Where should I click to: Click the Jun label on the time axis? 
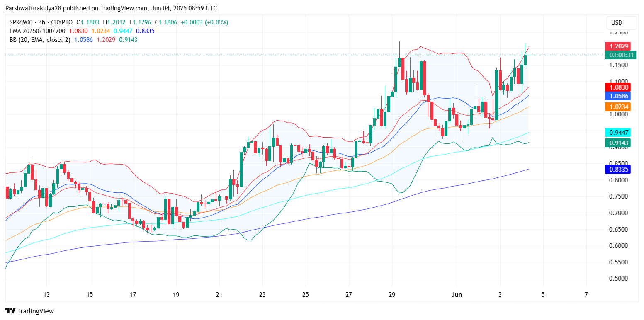tap(456, 295)
